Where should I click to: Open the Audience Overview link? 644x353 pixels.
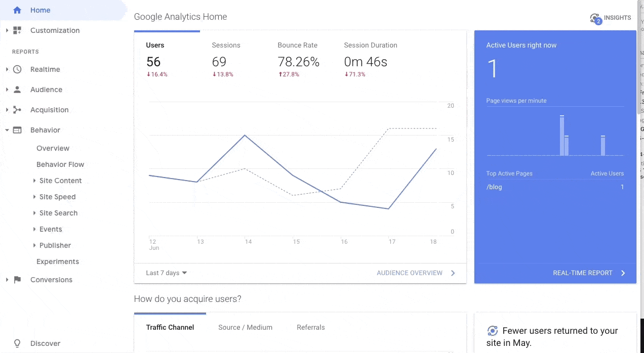click(x=410, y=273)
